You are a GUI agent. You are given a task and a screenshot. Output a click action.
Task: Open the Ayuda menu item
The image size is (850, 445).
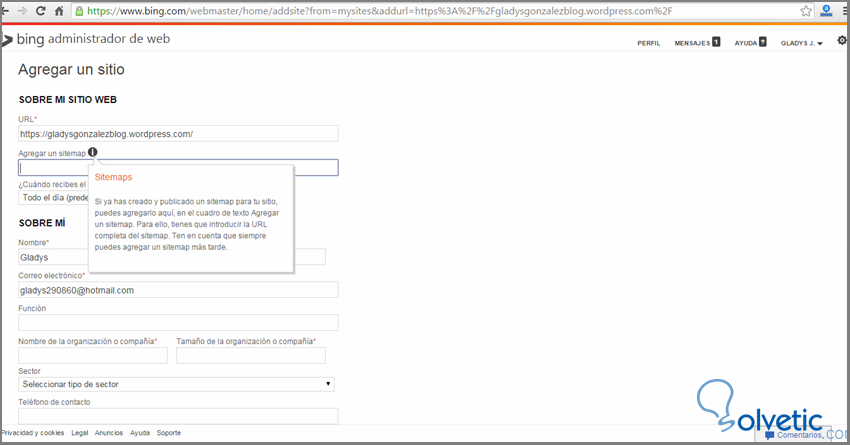tap(746, 43)
